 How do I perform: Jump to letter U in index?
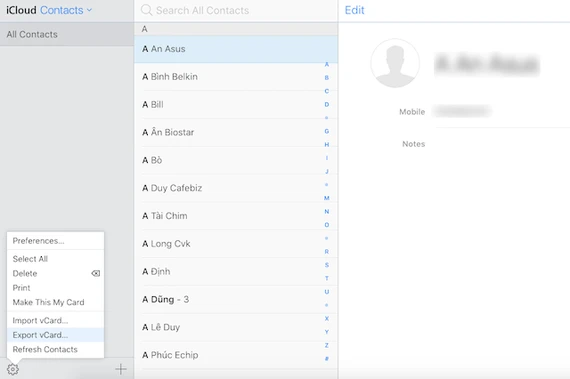[326, 292]
